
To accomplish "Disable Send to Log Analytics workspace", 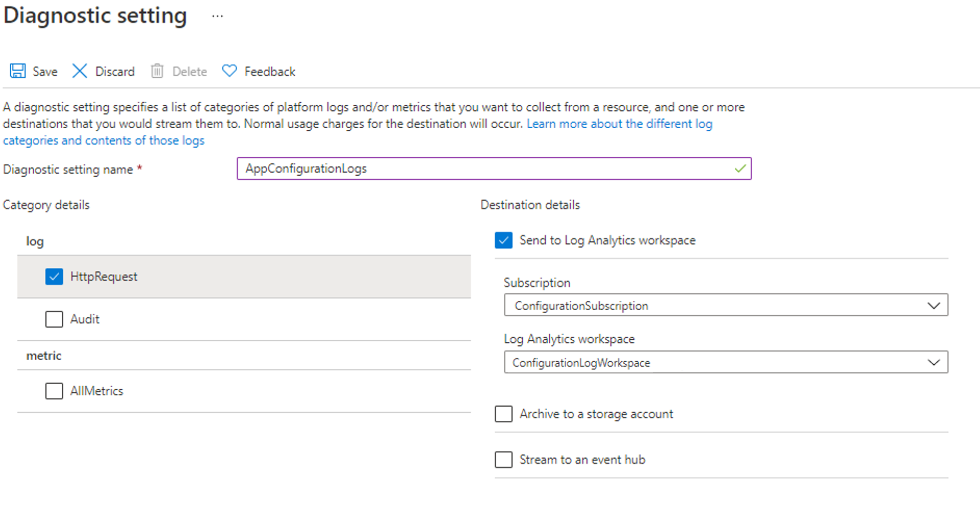I will [x=503, y=240].
